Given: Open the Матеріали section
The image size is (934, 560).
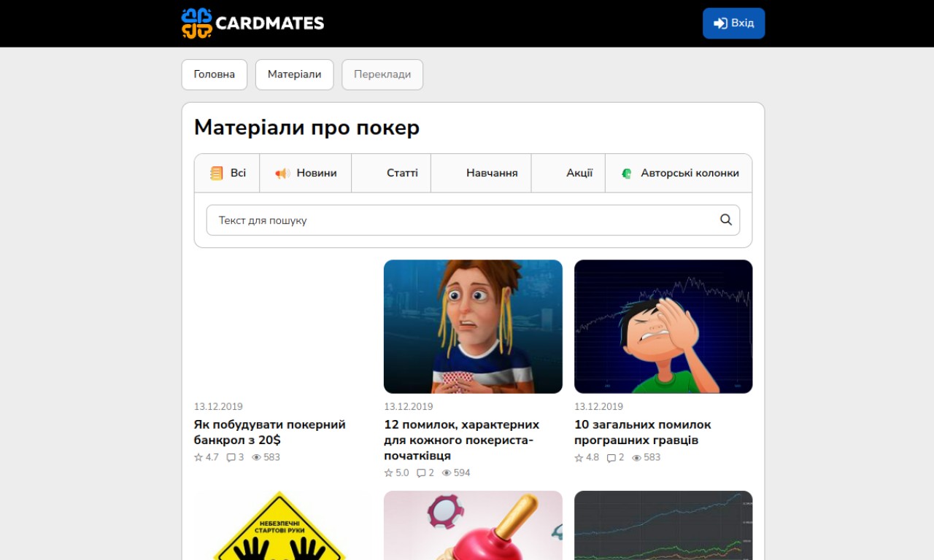Looking at the screenshot, I should [x=294, y=74].
